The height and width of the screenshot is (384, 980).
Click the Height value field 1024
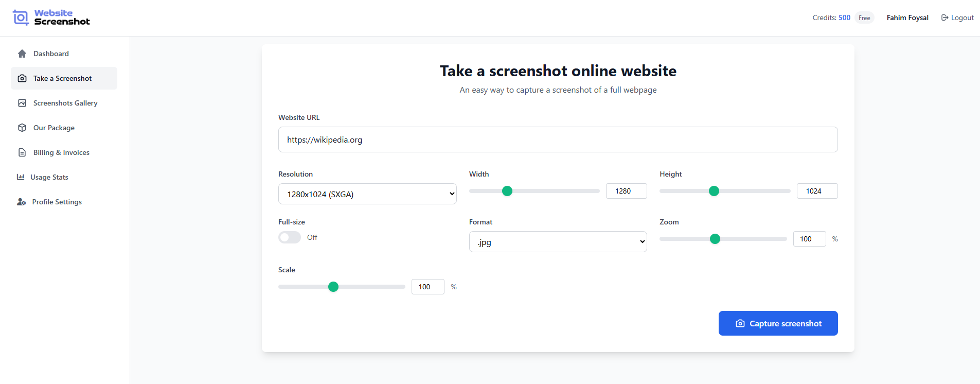click(x=817, y=191)
